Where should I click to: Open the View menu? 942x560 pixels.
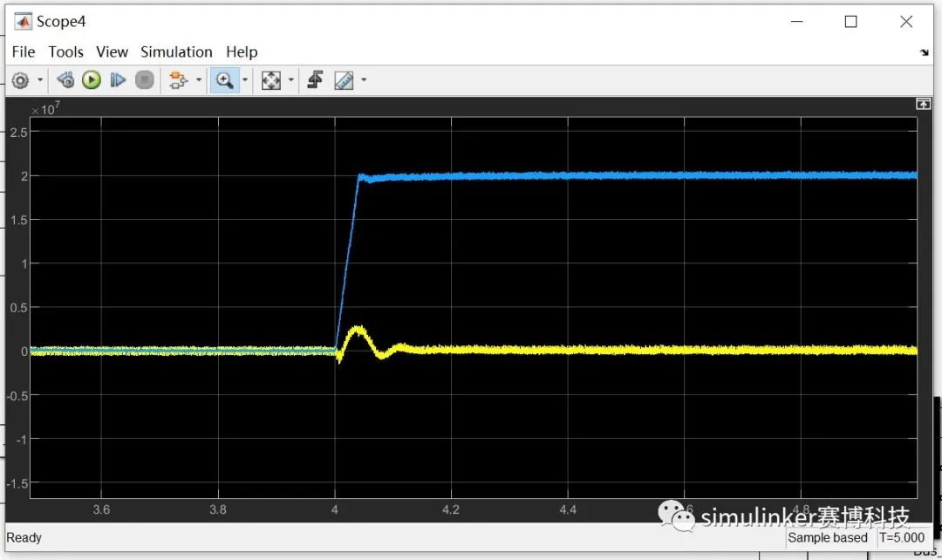pyautogui.click(x=112, y=52)
